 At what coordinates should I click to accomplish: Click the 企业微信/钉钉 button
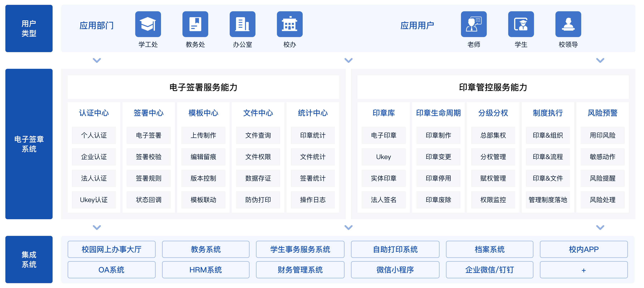pyautogui.click(x=489, y=270)
